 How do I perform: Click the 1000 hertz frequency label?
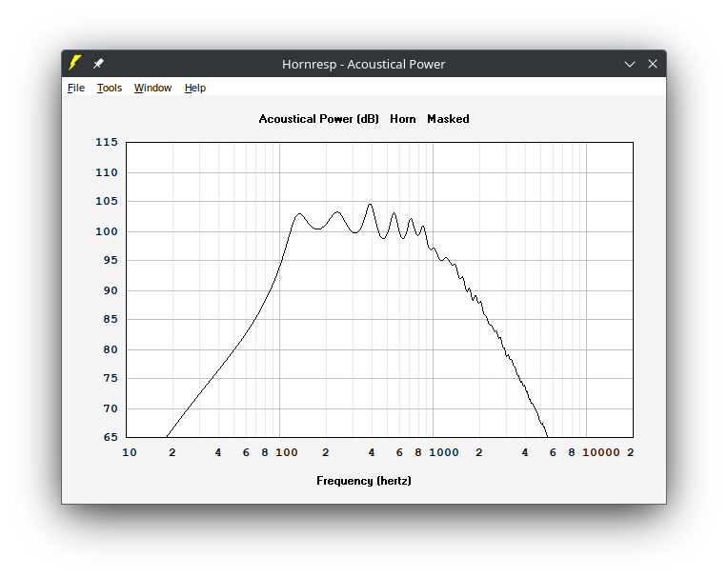(444, 452)
